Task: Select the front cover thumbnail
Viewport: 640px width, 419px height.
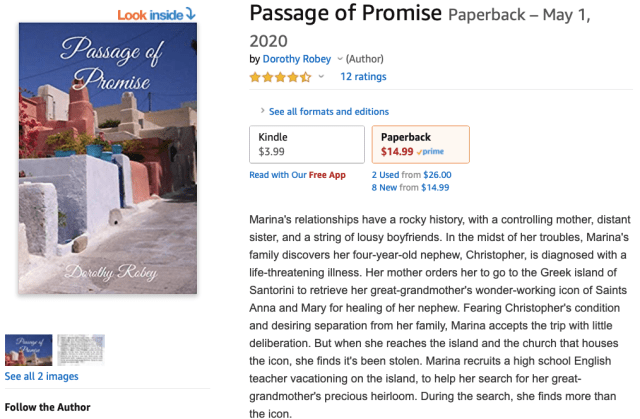Action: 29,349
